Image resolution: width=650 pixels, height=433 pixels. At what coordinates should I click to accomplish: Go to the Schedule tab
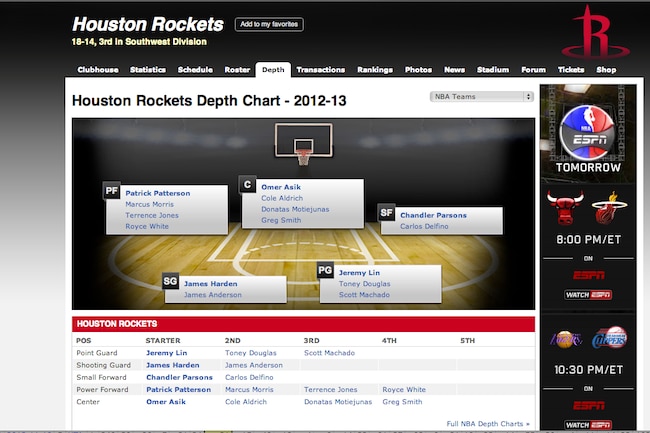tap(195, 70)
